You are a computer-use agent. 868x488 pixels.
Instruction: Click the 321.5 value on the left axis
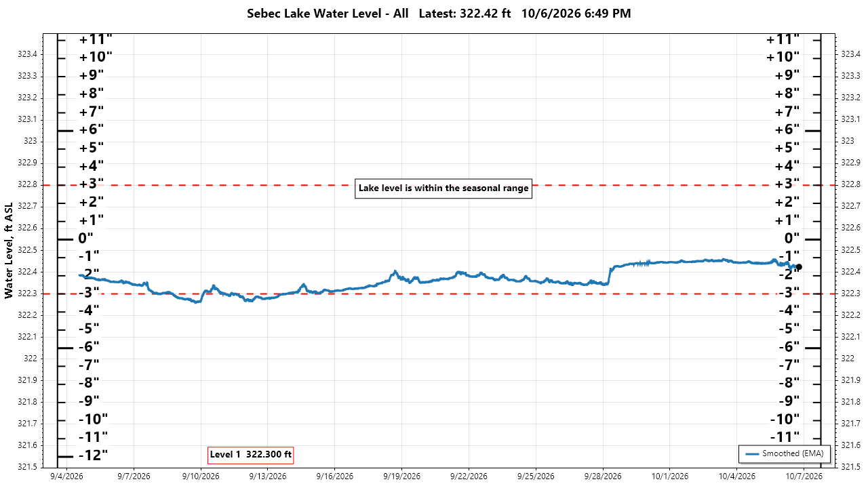click(x=26, y=467)
